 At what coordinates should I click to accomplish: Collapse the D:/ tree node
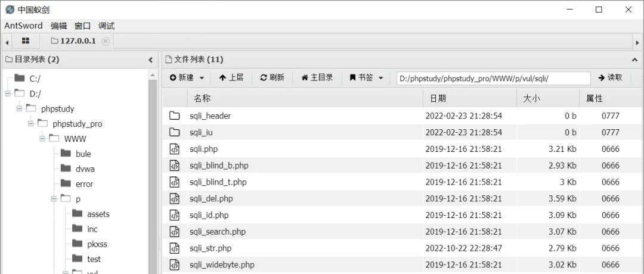[7, 94]
